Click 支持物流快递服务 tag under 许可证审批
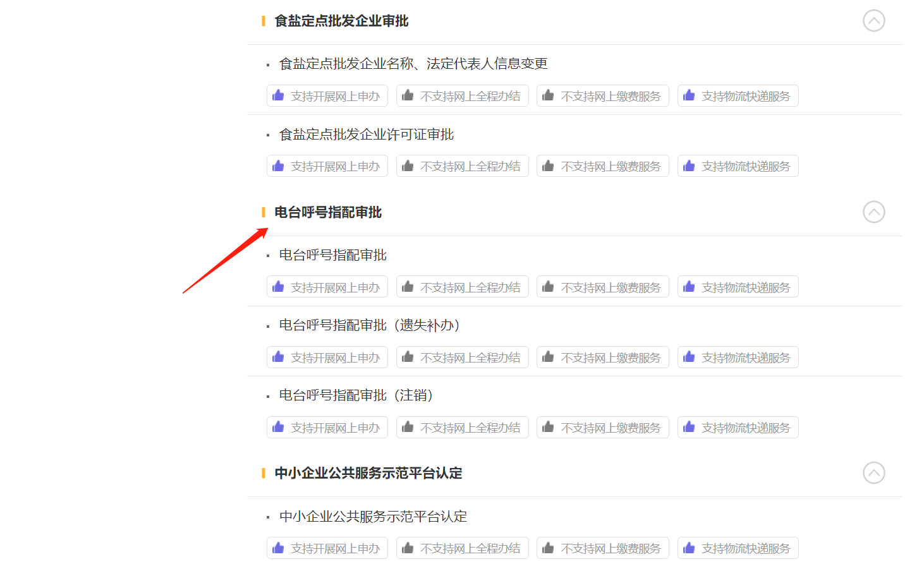This screenshot has width=924, height=576. pyautogui.click(x=738, y=166)
